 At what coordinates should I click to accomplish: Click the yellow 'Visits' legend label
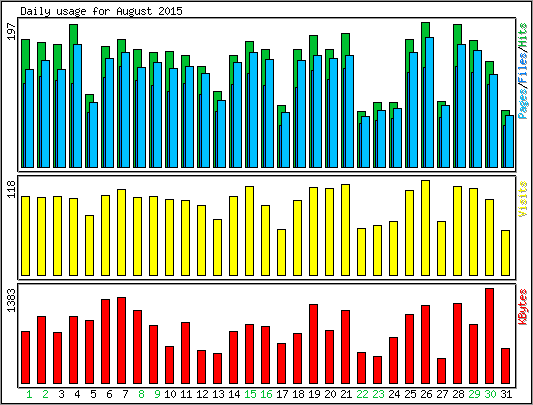523,199
